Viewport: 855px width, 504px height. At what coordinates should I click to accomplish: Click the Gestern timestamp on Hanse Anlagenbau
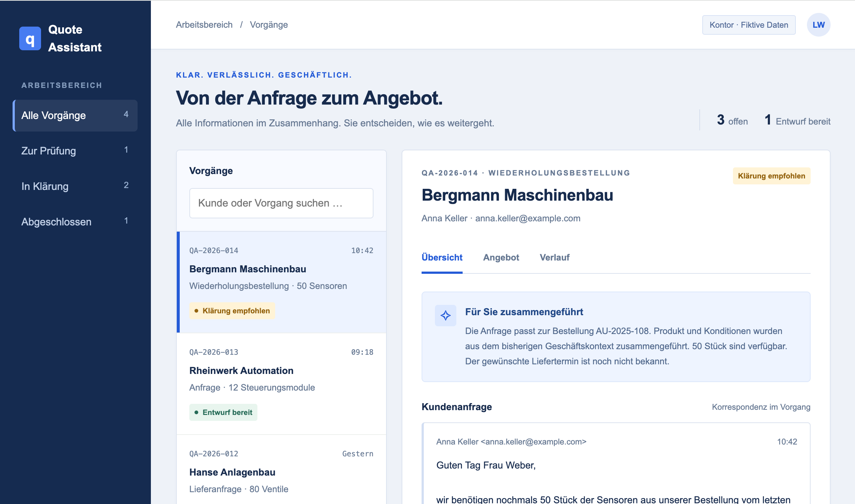pyautogui.click(x=358, y=454)
